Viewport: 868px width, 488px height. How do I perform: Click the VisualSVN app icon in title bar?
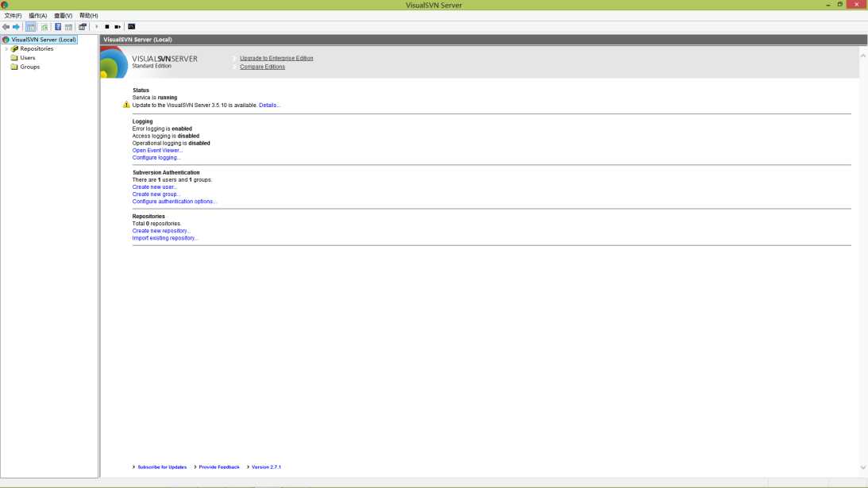pyautogui.click(x=5, y=5)
